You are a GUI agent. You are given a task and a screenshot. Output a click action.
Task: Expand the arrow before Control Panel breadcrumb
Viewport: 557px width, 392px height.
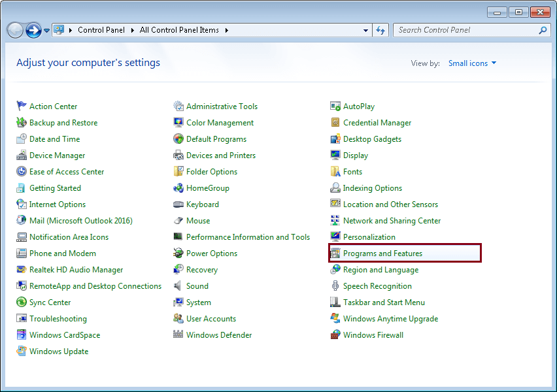71,30
